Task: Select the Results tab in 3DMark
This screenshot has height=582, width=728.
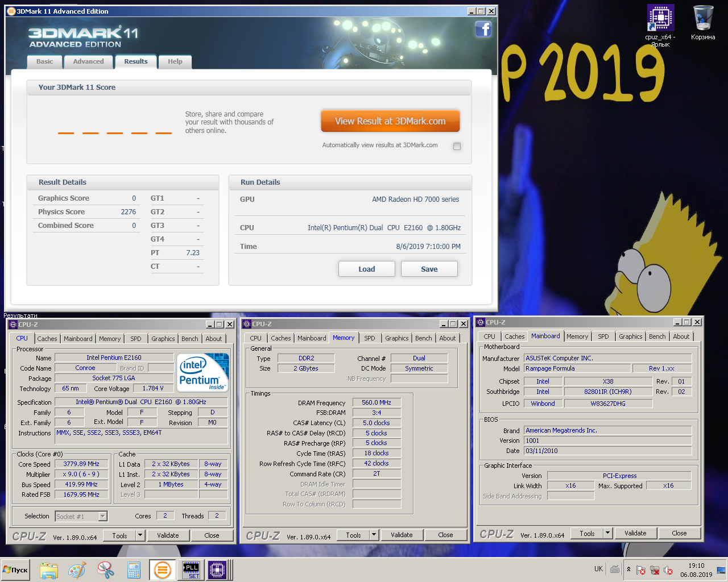Action: (x=136, y=61)
